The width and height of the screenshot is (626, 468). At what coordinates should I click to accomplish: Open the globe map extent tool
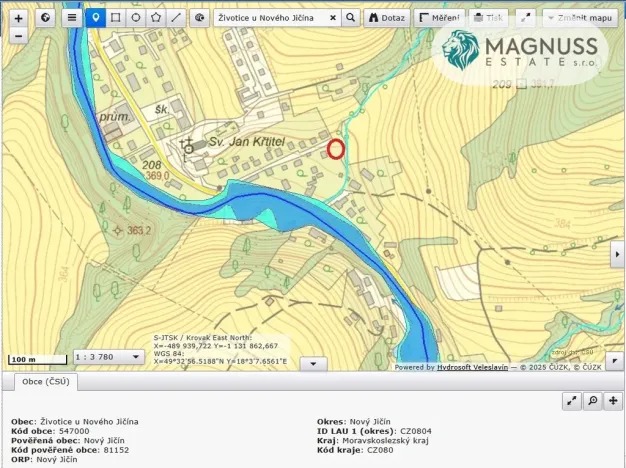click(x=45, y=18)
